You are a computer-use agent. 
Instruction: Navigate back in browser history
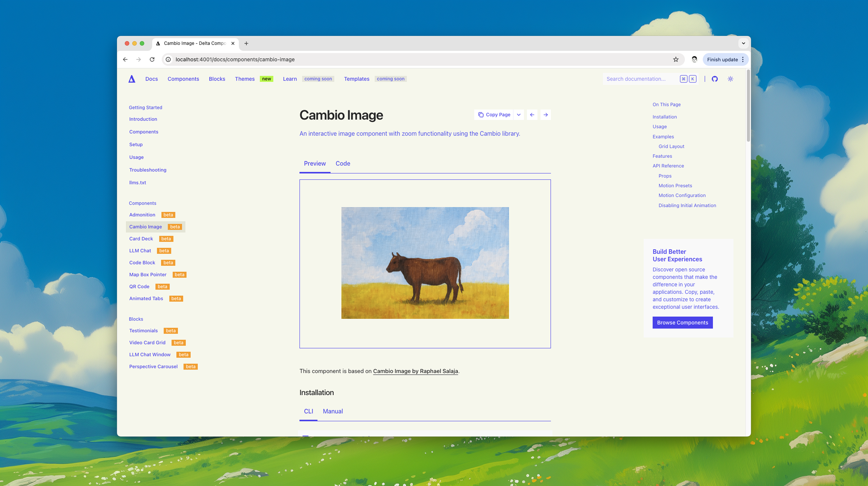coord(125,60)
